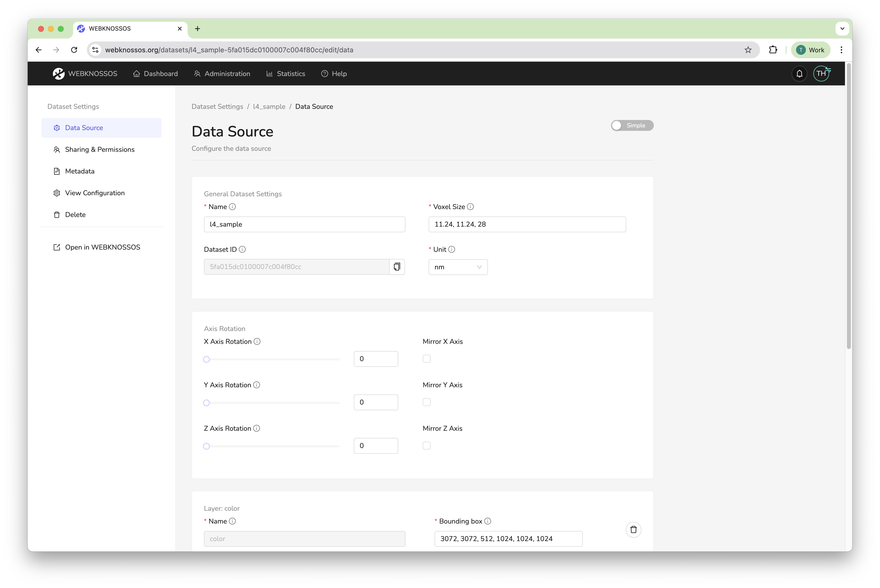
Task: Open the Unit nm dropdown
Action: click(458, 267)
